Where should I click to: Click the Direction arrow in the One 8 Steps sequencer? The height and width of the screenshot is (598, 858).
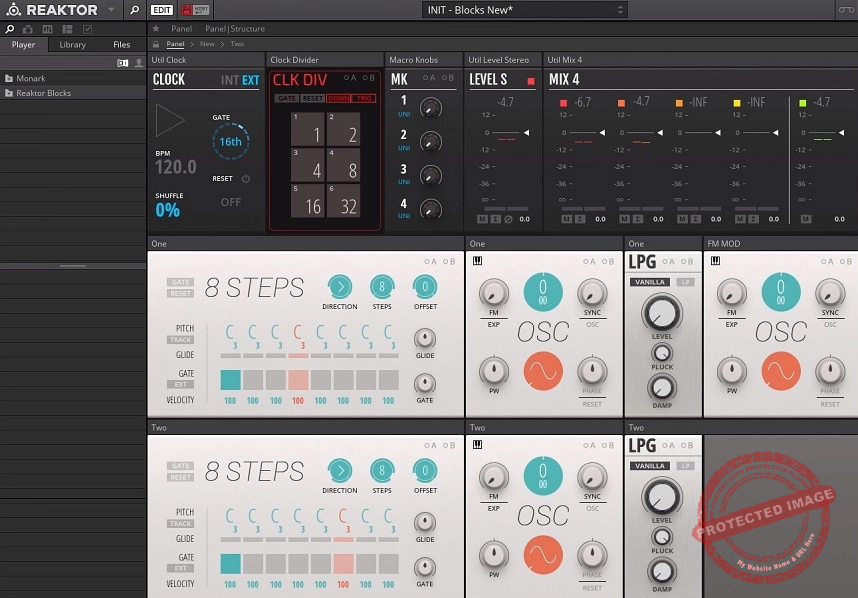pyautogui.click(x=340, y=286)
